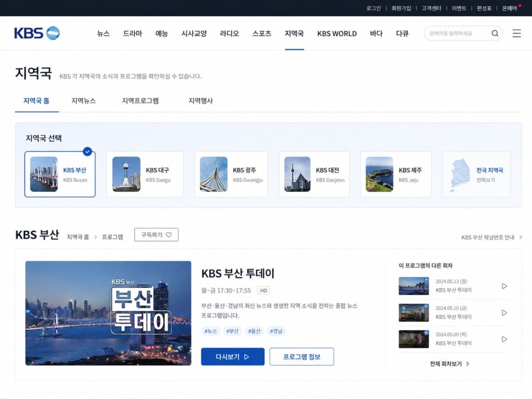Click the 로그인 link
Image resolution: width=532 pixels, height=399 pixels.
click(x=374, y=8)
